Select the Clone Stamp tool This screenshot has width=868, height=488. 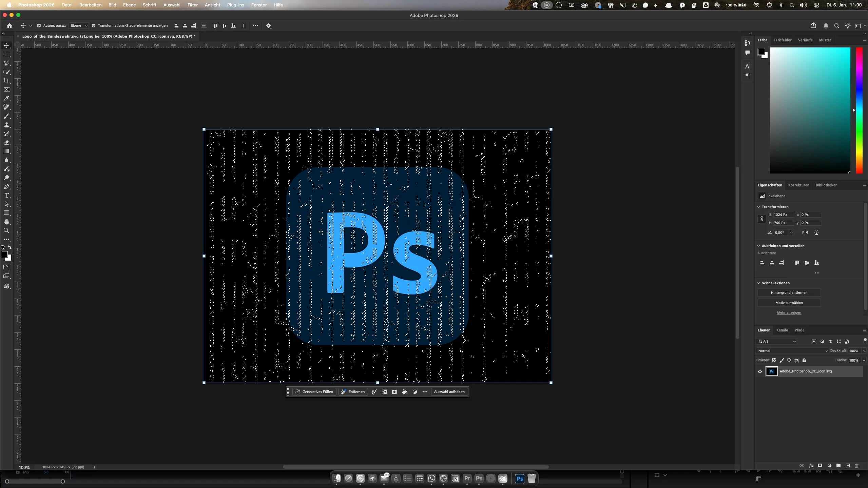coord(6,125)
